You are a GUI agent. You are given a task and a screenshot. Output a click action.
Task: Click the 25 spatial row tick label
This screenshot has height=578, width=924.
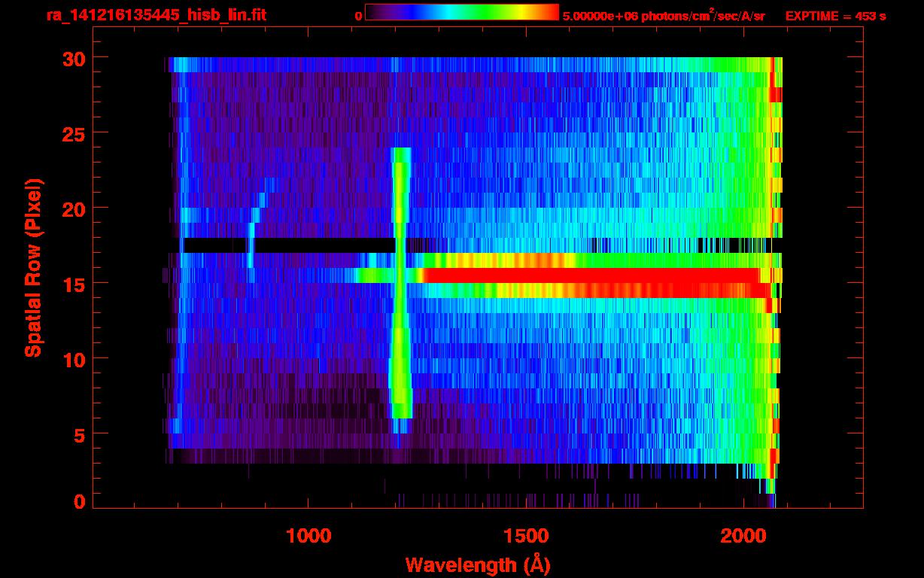(x=75, y=133)
